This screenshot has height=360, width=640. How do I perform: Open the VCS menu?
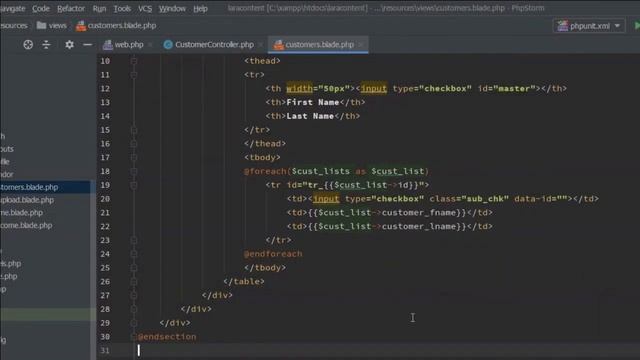tap(144, 8)
